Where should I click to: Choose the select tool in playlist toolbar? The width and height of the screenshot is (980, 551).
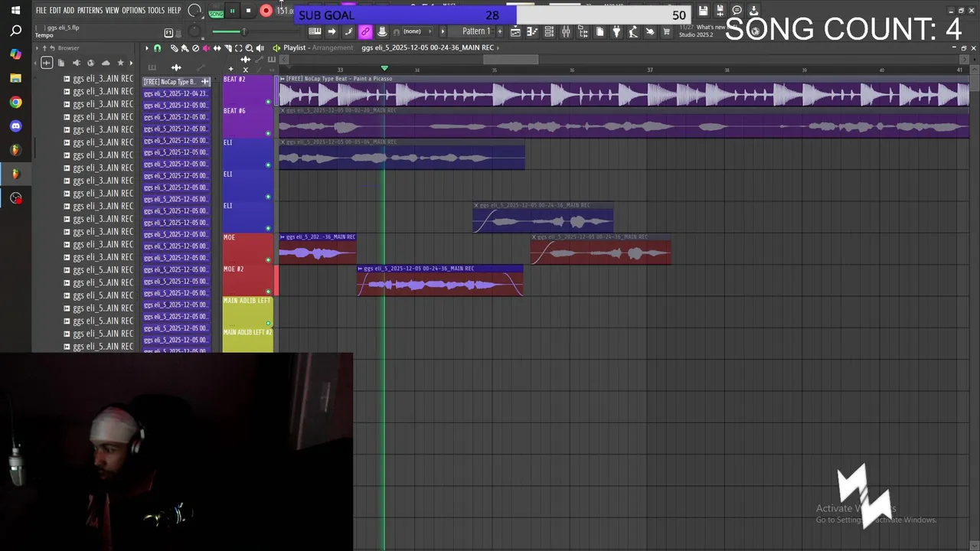pos(238,48)
